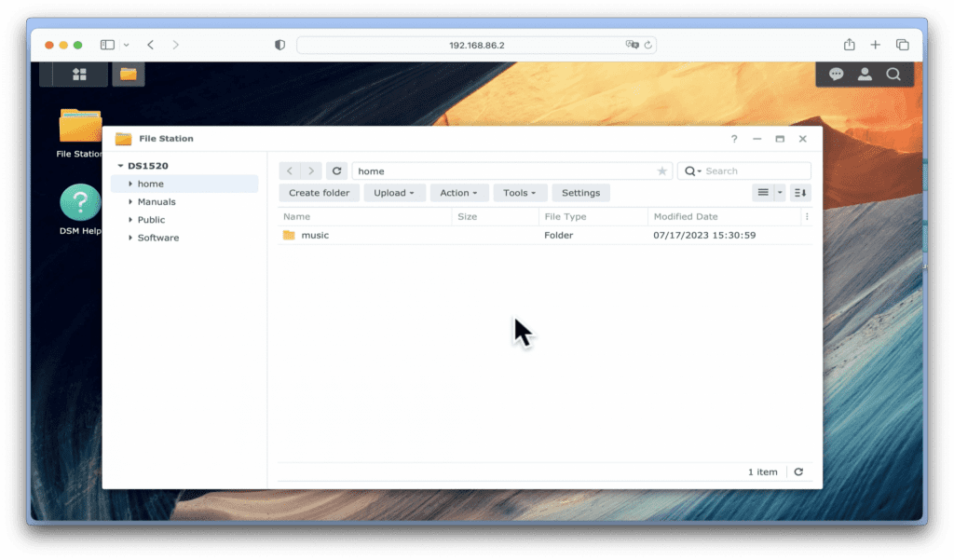Expand the Software folder tree arrow
This screenshot has height=560, width=954.
tap(130, 238)
